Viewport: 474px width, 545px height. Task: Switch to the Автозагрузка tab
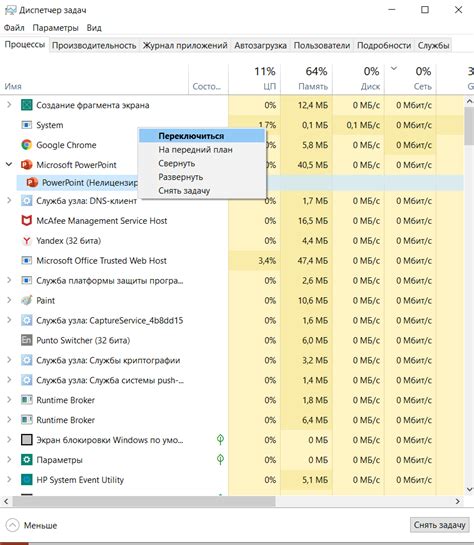260,46
